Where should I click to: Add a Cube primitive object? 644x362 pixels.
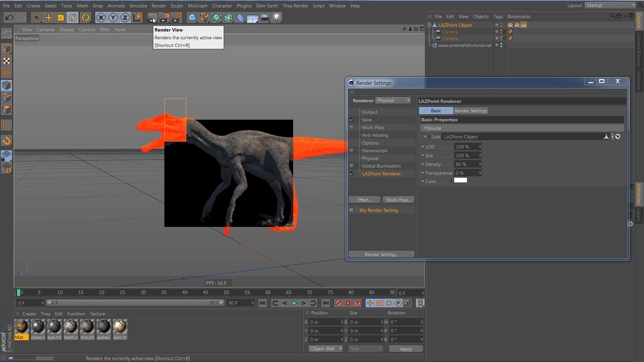click(192, 18)
